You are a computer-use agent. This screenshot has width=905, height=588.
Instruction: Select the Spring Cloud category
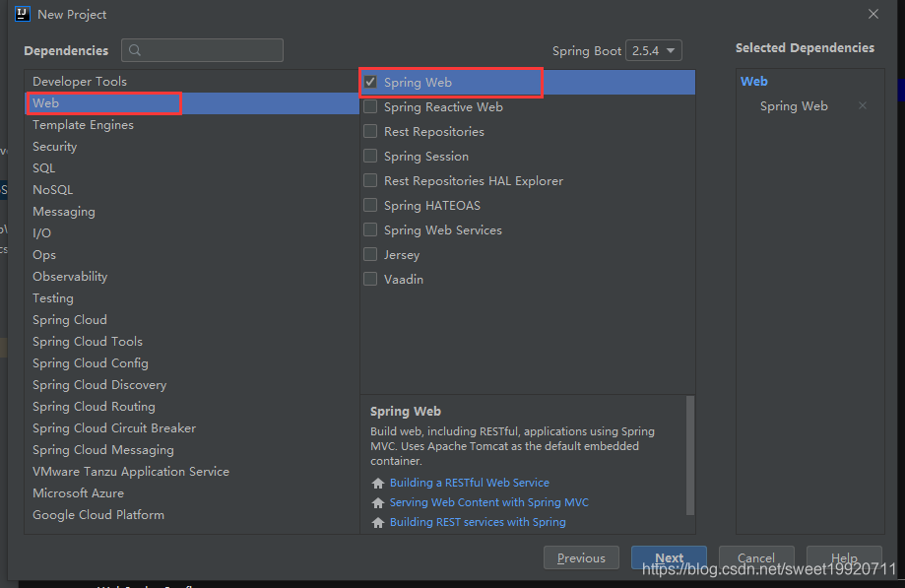coord(192,320)
